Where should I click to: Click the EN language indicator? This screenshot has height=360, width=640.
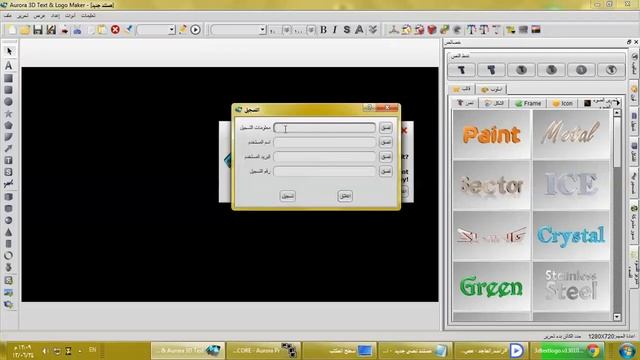coord(92,350)
